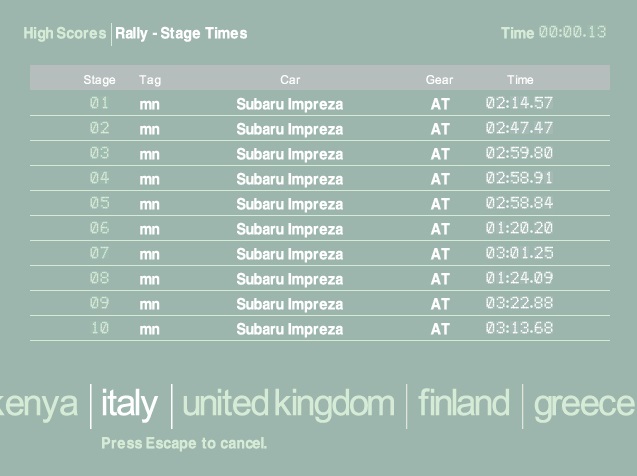The width and height of the screenshot is (637, 476).
Task: Select the Italy country tab
Action: [x=129, y=404]
